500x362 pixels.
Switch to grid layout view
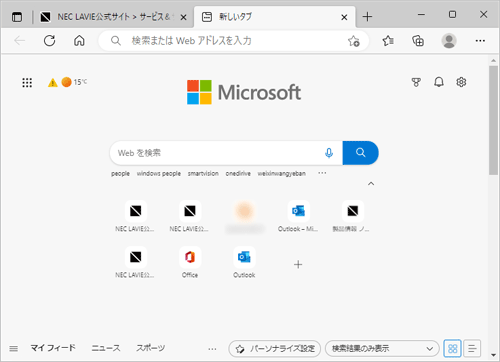coord(453,349)
